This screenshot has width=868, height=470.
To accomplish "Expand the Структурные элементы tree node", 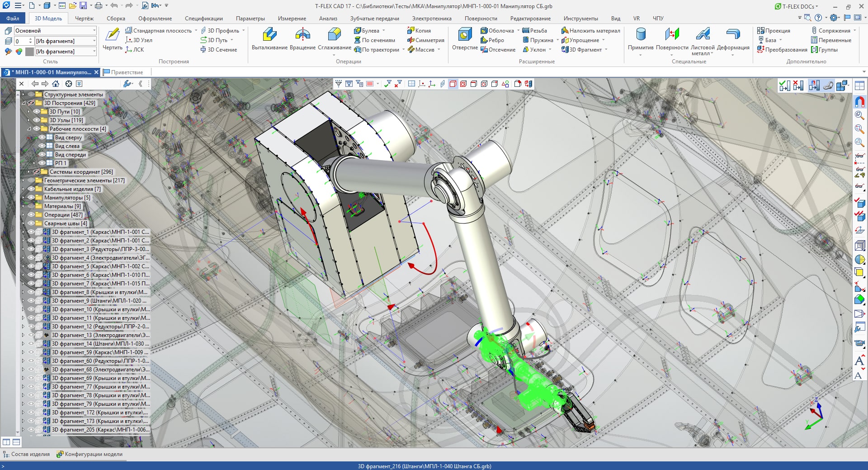I will (23, 95).
